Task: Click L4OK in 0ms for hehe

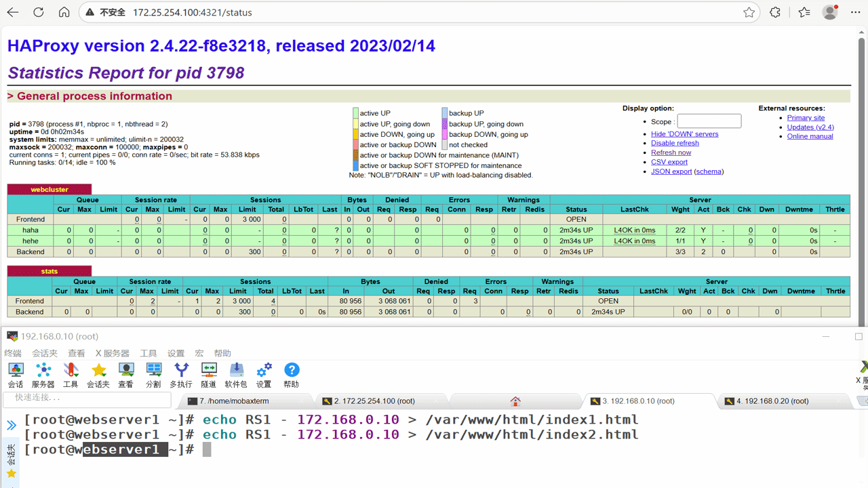Action: tap(635, 241)
